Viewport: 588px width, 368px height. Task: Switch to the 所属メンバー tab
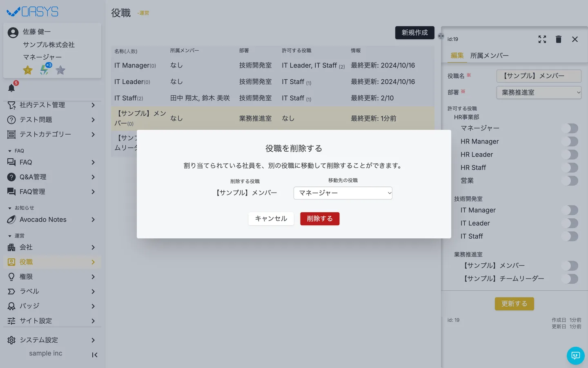click(490, 56)
